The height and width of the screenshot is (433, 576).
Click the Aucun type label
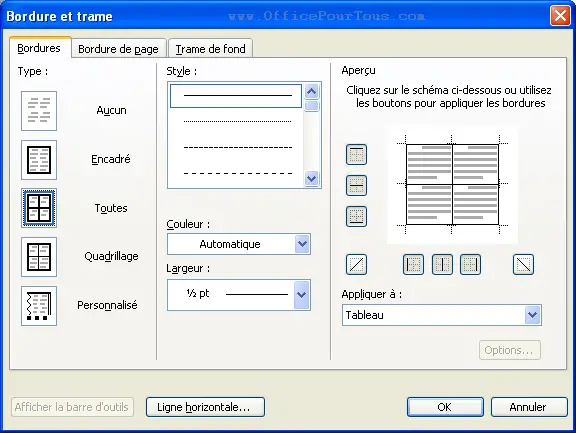pos(111,110)
